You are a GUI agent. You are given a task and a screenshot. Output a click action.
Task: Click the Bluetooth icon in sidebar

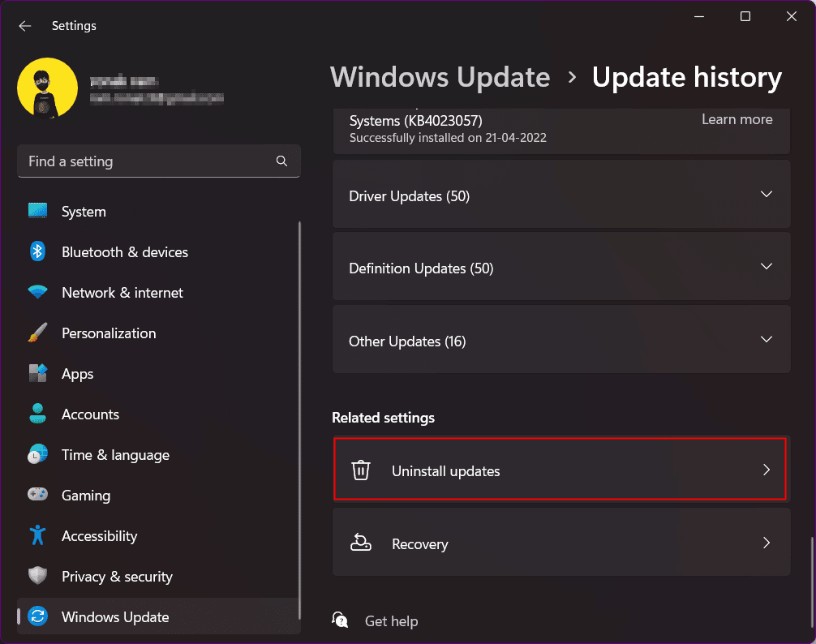coord(37,251)
